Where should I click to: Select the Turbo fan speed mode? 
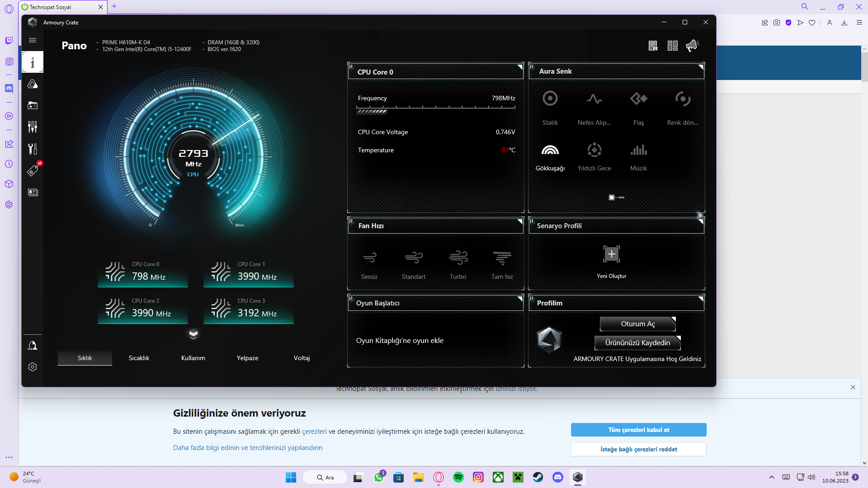[x=458, y=258]
